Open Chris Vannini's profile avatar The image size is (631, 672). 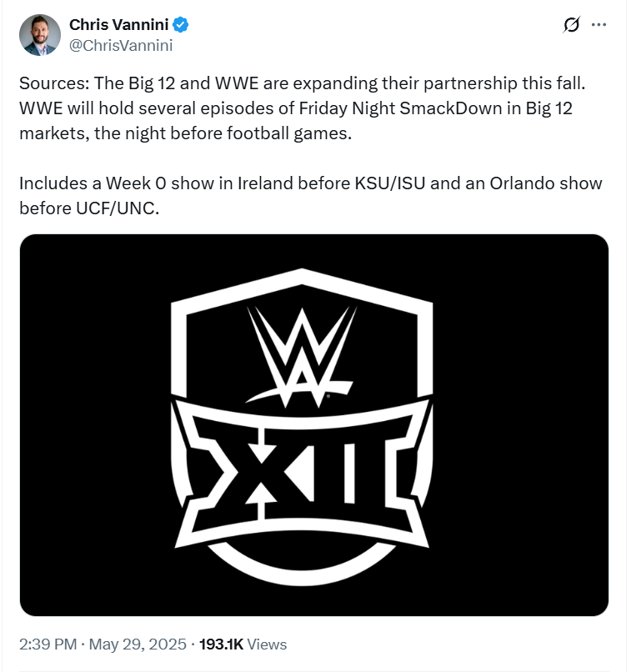coord(40,35)
